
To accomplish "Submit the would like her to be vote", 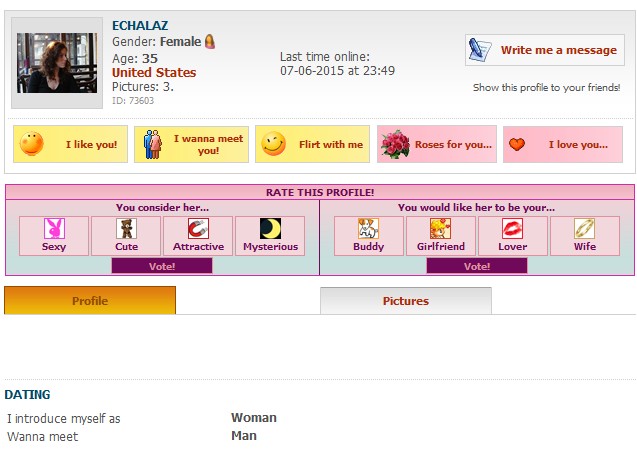I will (477, 266).
